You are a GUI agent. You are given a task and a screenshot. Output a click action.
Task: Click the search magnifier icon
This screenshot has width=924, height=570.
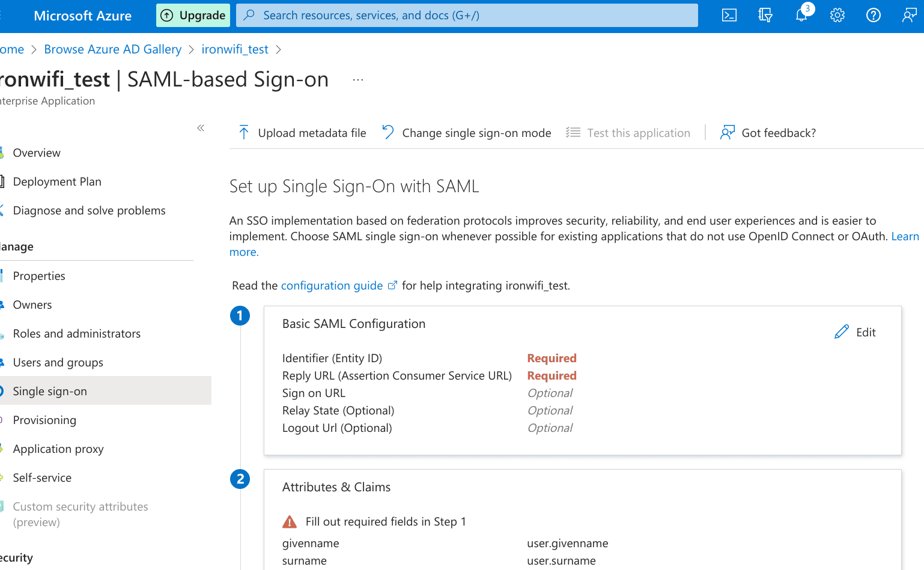click(x=249, y=15)
